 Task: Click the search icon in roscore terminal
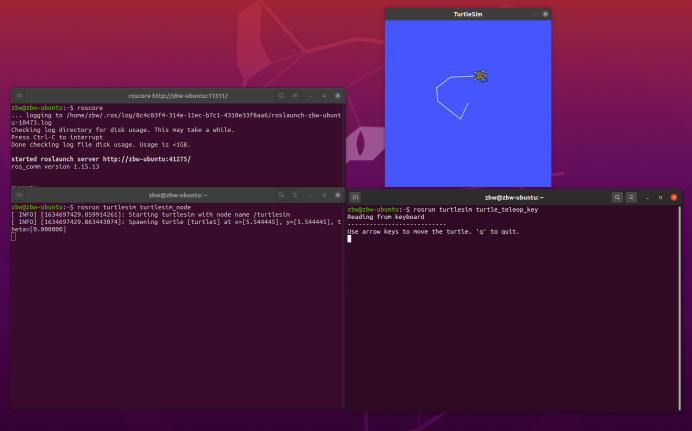pos(281,96)
